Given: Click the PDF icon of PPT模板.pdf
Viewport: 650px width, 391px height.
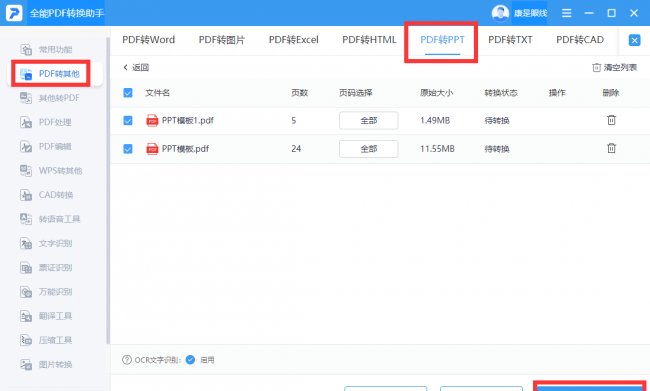Looking at the screenshot, I should click(152, 149).
